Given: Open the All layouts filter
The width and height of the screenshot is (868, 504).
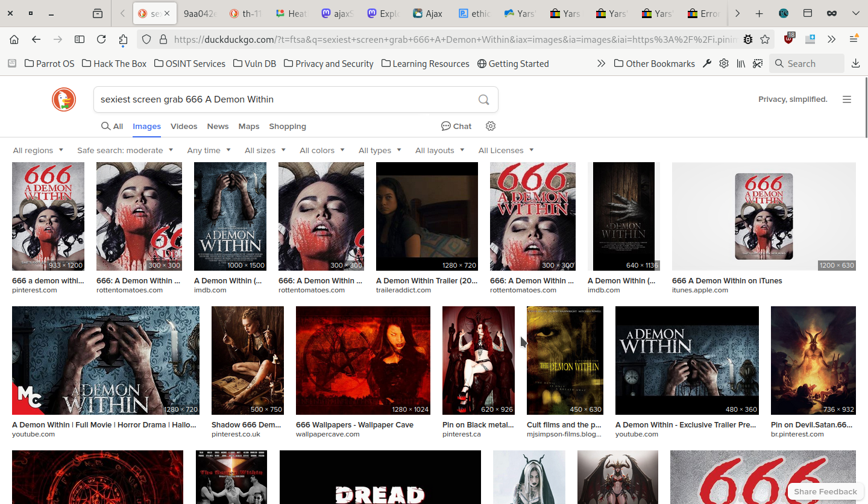Looking at the screenshot, I should point(439,150).
